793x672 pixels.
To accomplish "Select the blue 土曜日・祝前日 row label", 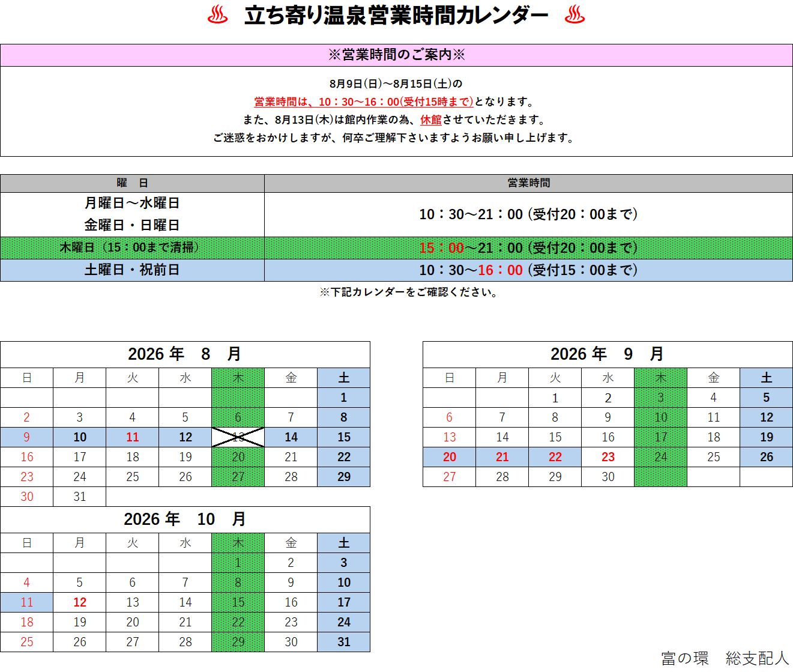I will pos(132,270).
